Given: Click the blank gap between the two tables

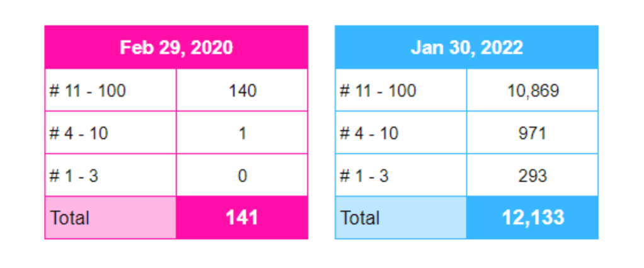Looking at the screenshot, I should point(321,132).
